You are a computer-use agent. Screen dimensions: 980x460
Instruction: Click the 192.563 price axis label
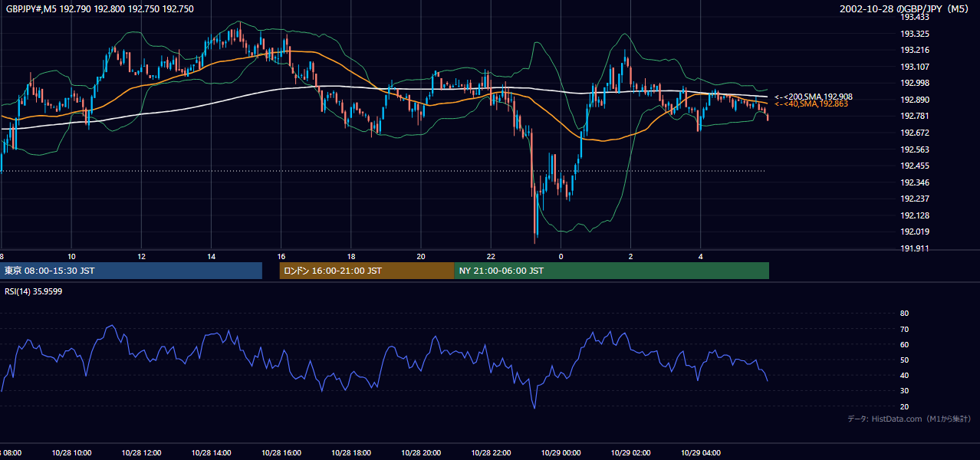click(914, 149)
